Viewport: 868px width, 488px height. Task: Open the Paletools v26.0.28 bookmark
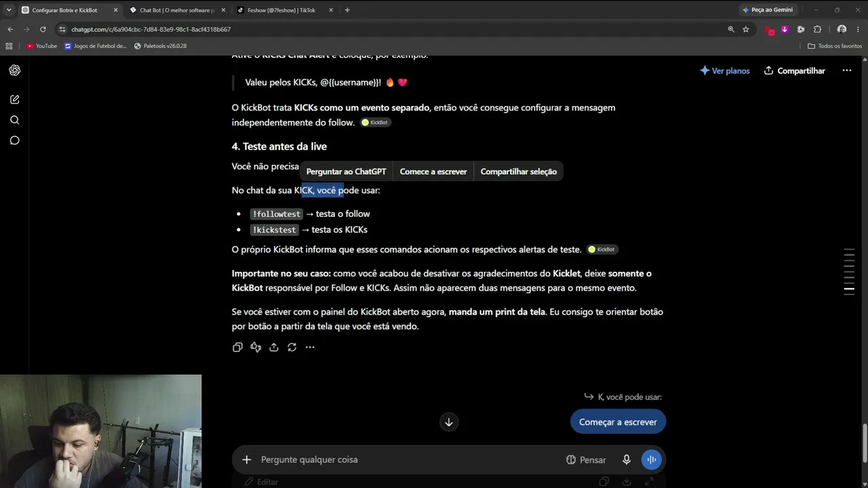tap(160, 46)
